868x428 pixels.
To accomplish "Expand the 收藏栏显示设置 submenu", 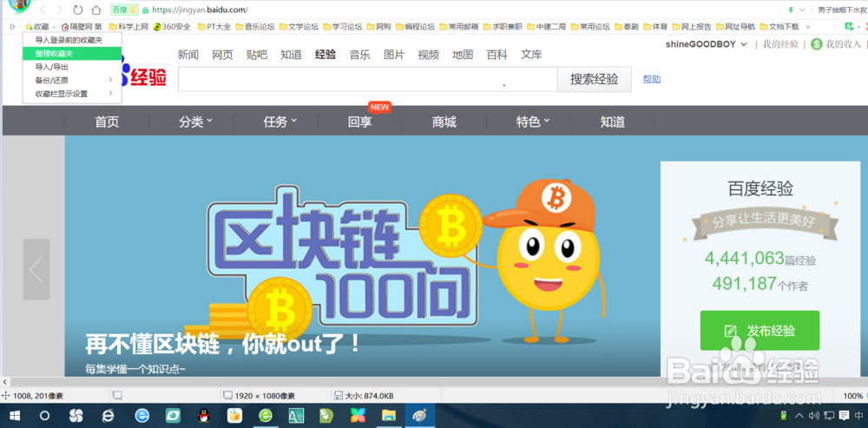I will click(71, 94).
